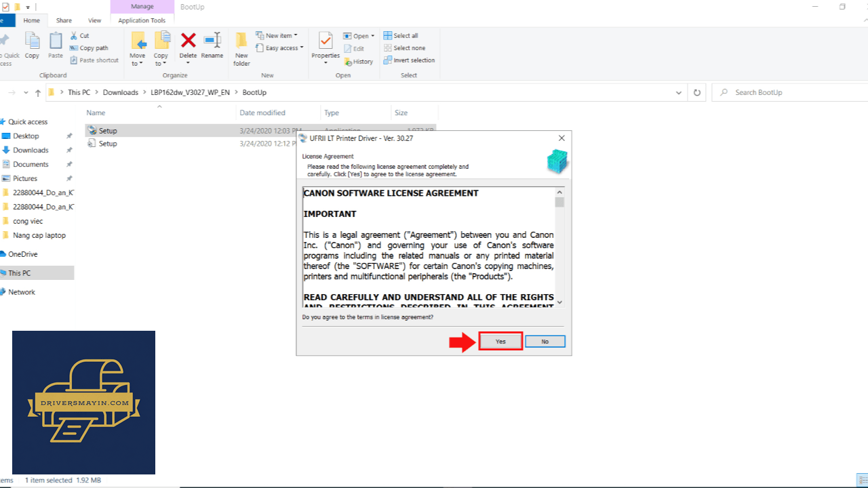Viewport: 868px width, 488px height.
Task: Switch to the Home ribbon tab
Action: click(32, 20)
